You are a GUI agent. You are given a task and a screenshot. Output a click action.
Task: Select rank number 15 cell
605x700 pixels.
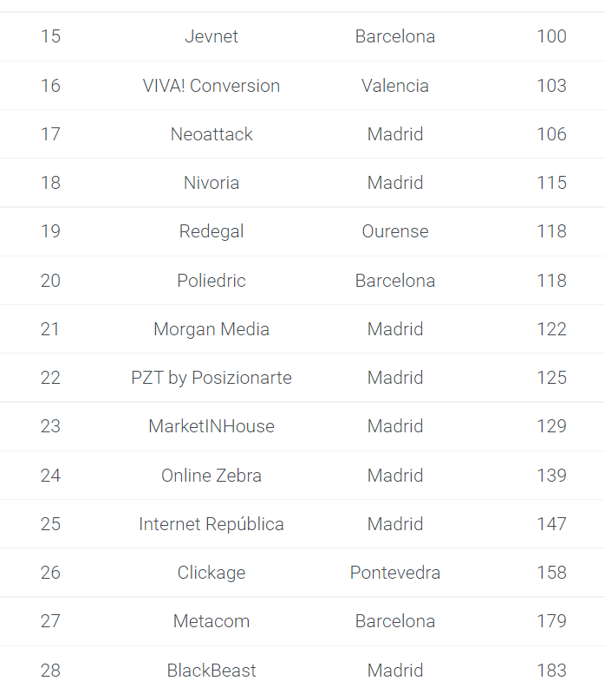coord(50,36)
